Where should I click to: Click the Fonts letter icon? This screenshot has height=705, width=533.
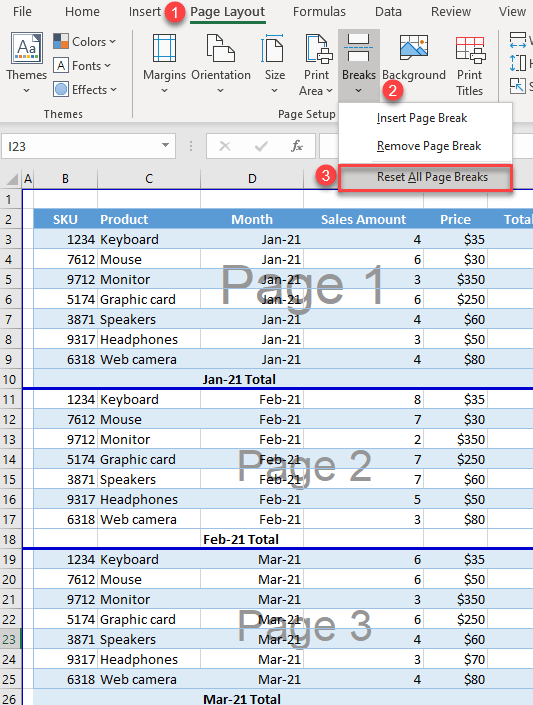pyautogui.click(x=61, y=66)
